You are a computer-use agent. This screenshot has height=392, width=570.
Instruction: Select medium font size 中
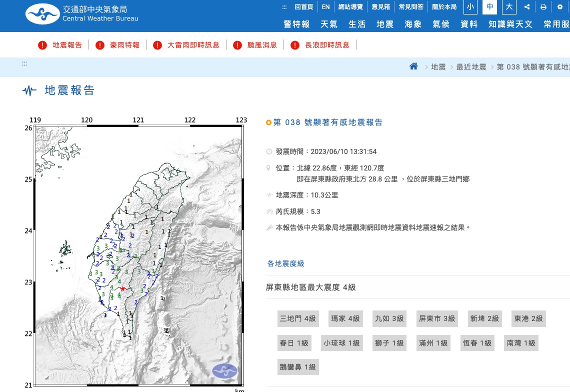tap(489, 7)
